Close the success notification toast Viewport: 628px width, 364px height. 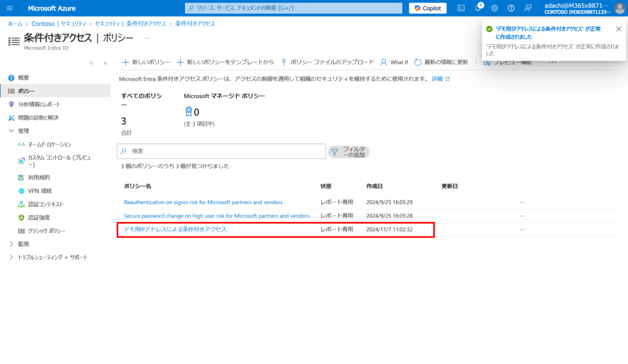(619, 29)
